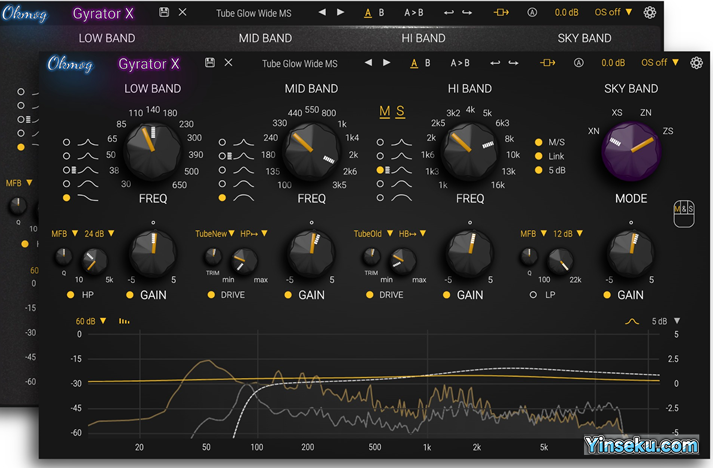Select preset slot A
The image size is (713, 468).
pyautogui.click(x=414, y=63)
